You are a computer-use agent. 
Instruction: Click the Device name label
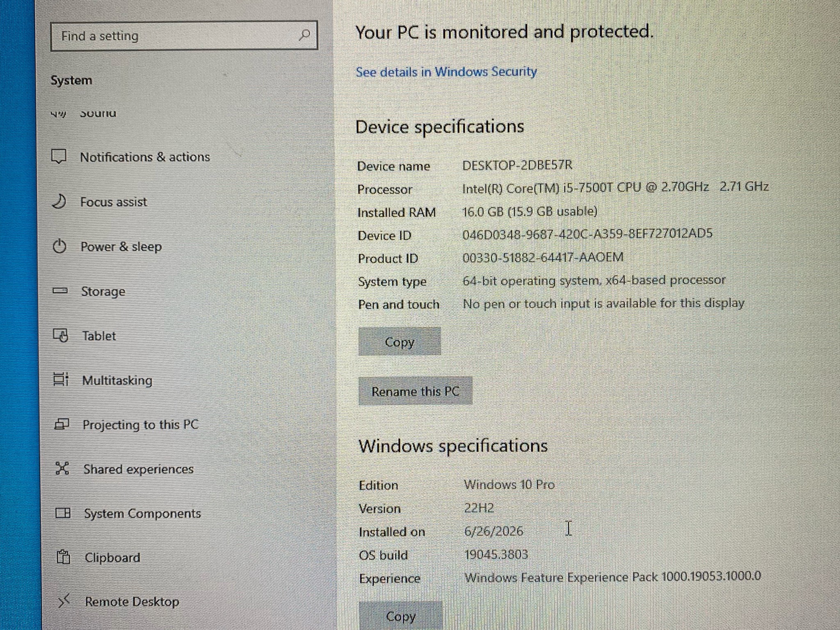(x=394, y=166)
